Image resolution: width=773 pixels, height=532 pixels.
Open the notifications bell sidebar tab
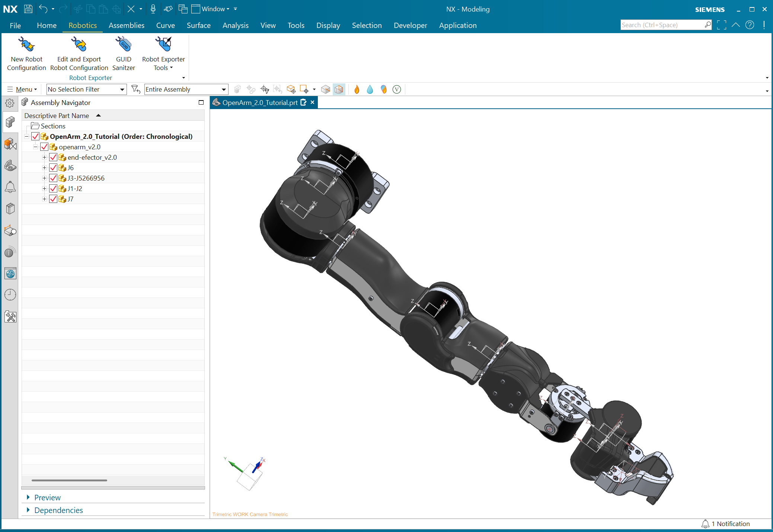10,187
